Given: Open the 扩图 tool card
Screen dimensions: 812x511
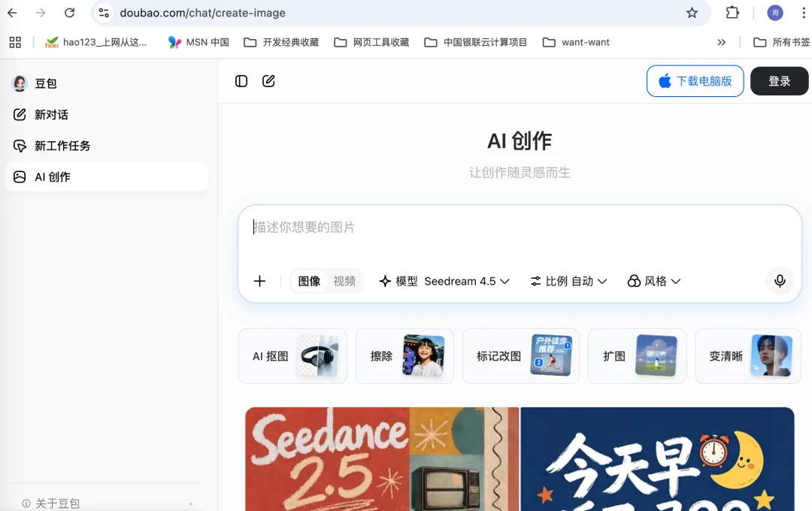Looking at the screenshot, I should [x=638, y=356].
